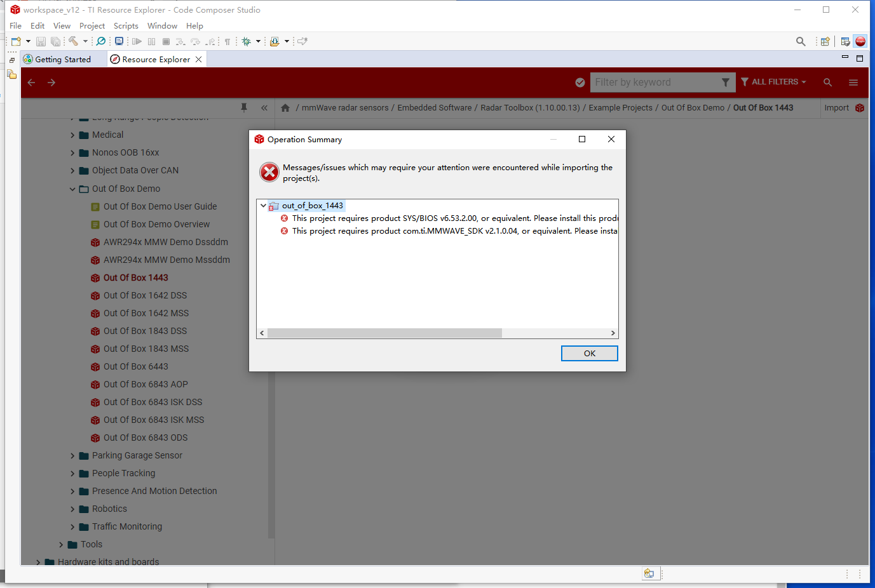Screen dimensions: 875x588
Task: Maximize the Resource Explorer view panel
Action: tap(860, 58)
